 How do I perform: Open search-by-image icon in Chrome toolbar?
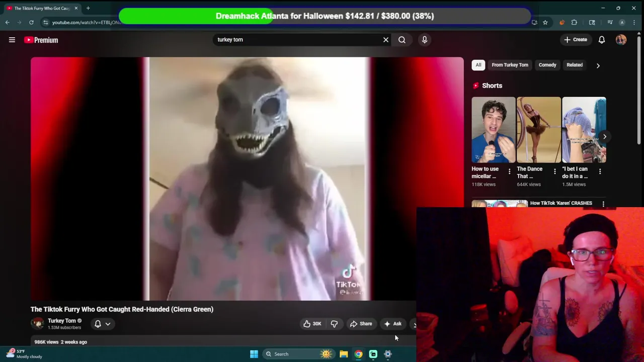point(592,22)
